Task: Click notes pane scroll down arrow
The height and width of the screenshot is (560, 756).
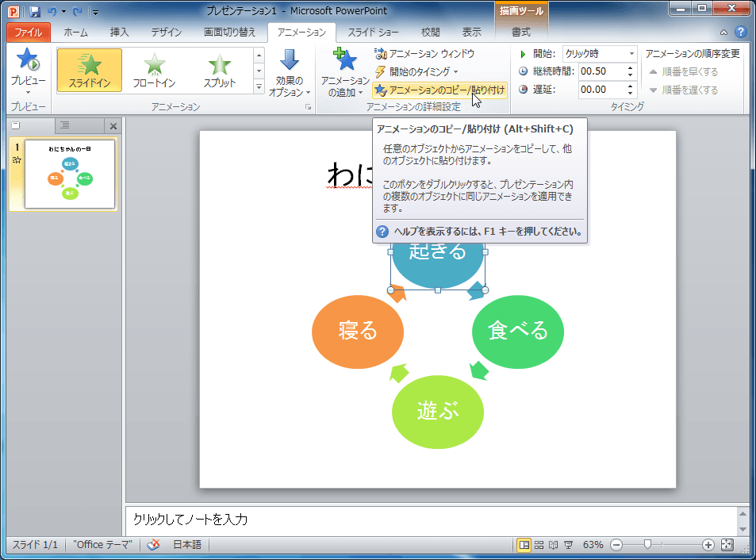Action: click(x=743, y=529)
